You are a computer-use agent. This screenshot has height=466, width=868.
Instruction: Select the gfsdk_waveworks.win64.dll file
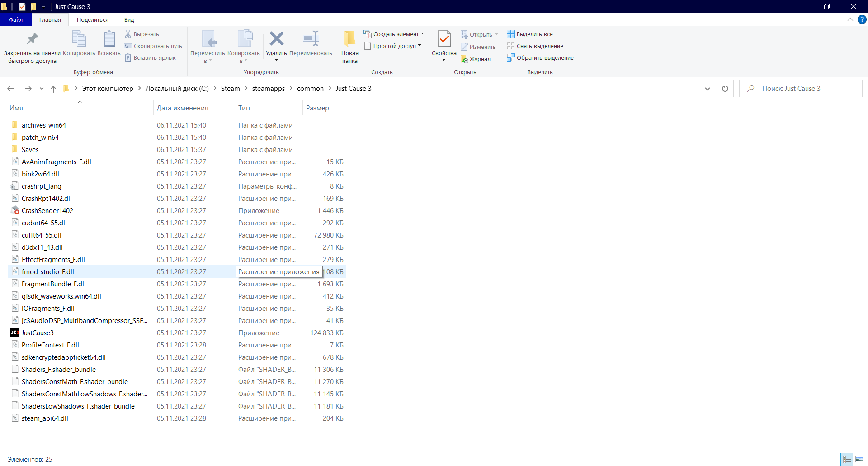click(x=177, y=296)
